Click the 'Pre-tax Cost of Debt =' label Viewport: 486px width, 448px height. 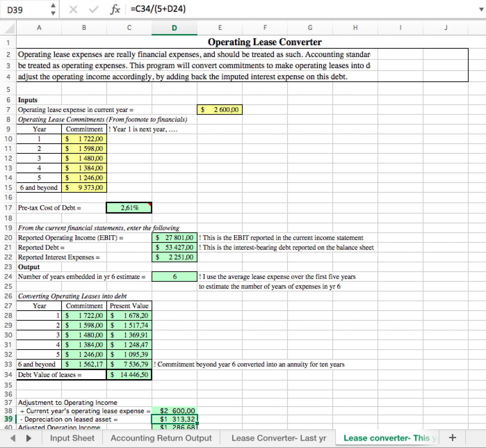tap(49, 208)
